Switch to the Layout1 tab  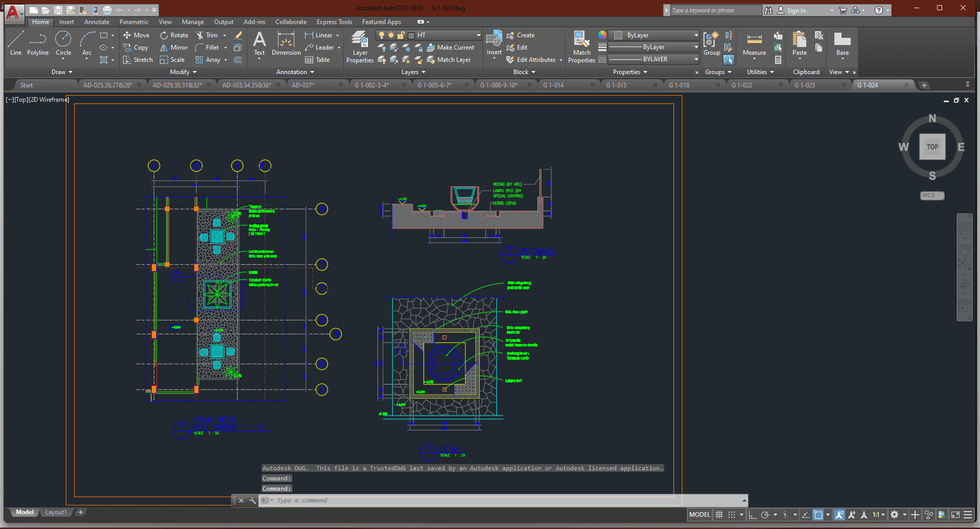pos(56,512)
